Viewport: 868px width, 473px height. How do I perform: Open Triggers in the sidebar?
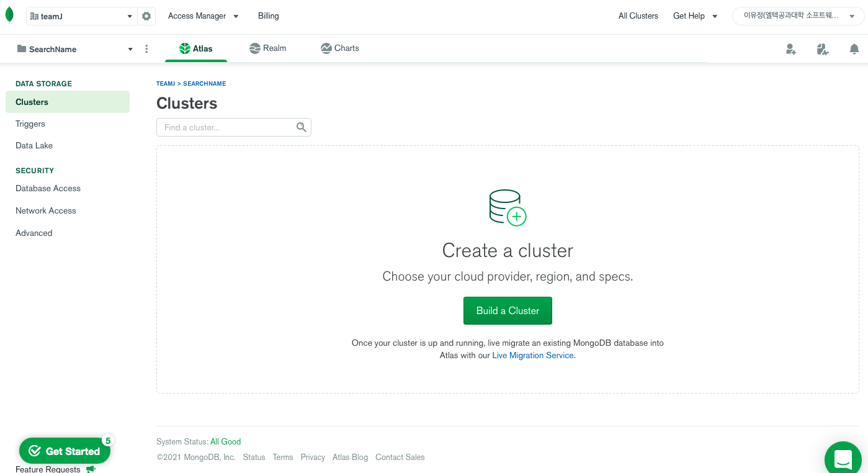pos(30,124)
